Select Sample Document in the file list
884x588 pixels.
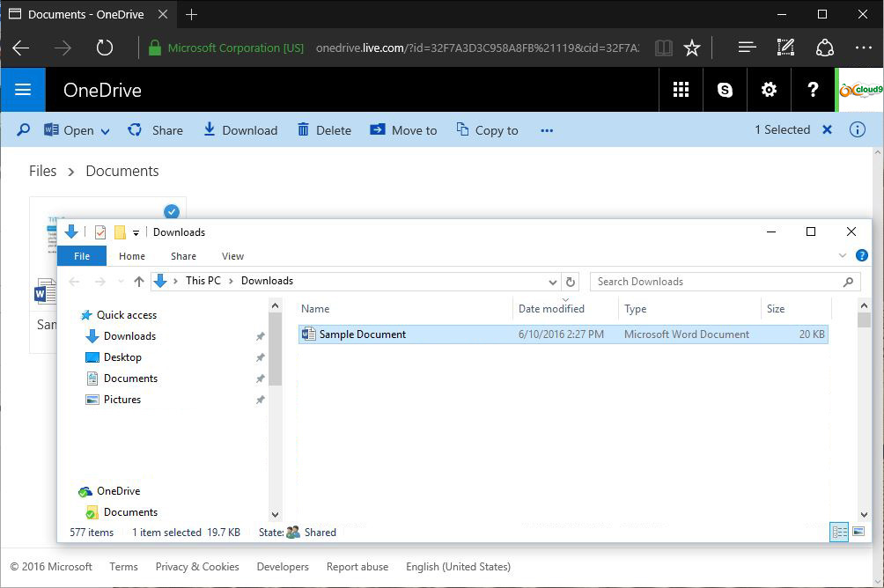[x=564, y=334]
